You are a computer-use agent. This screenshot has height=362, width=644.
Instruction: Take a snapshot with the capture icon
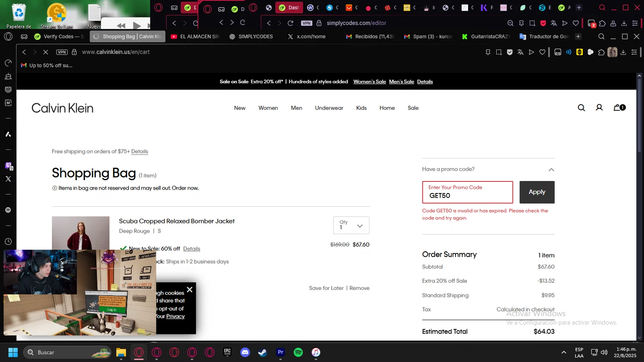coord(499,52)
